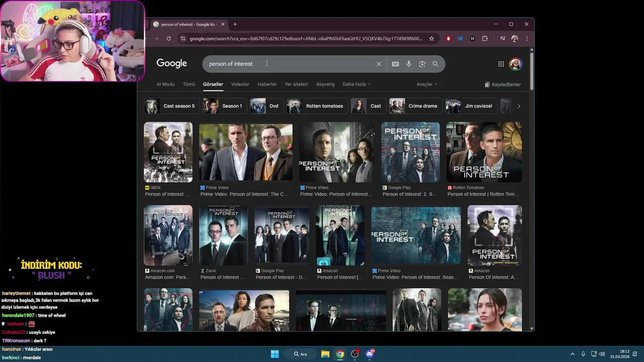Open the Chrome three-dot menu
644x362 pixels.
(x=527, y=38)
